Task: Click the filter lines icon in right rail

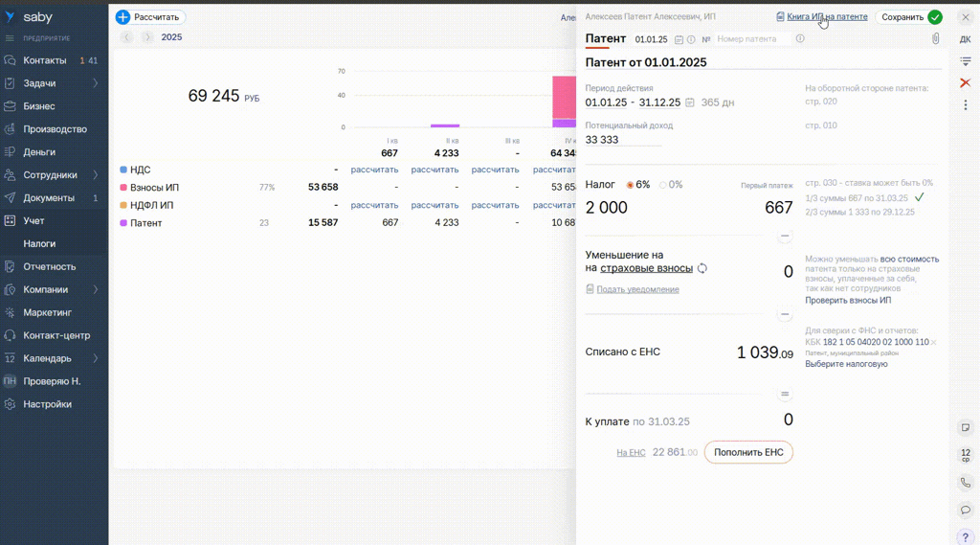Action: coord(965,61)
